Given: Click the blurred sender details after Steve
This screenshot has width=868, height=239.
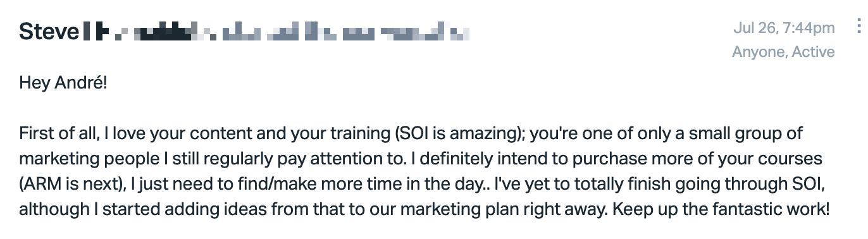Looking at the screenshot, I should [276, 30].
